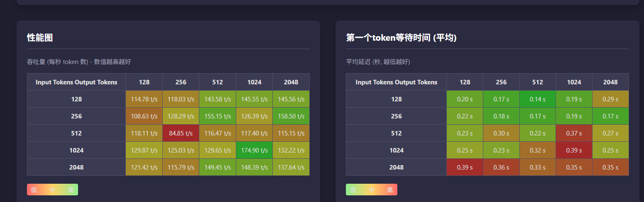Select the 155.15 t/s throughput value
The image size is (644, 202).
coord(218,116)
